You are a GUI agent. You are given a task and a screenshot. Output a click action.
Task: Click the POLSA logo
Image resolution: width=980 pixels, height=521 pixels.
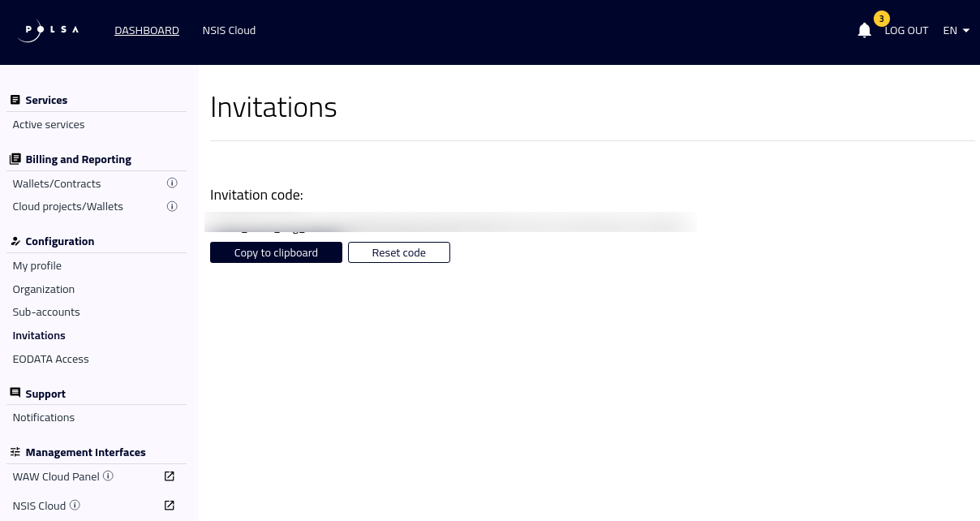click(48, 30)
